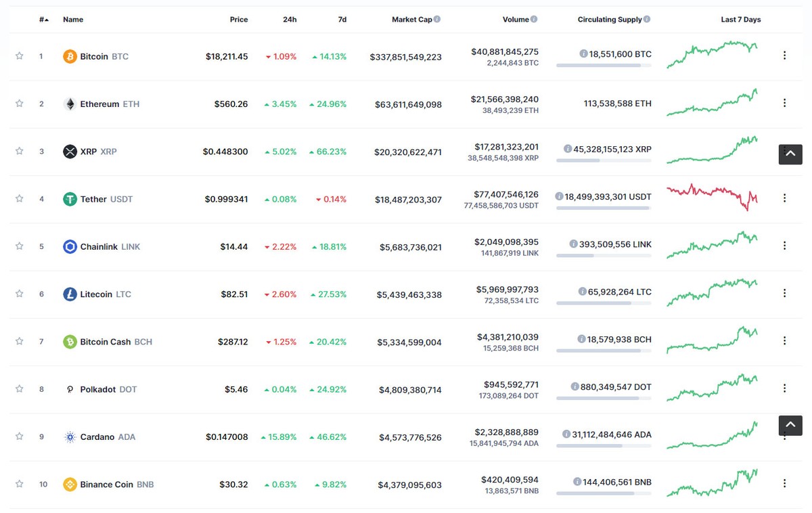Sort the table by Price column
The image size is (812, 513).
tap(238, 19)
